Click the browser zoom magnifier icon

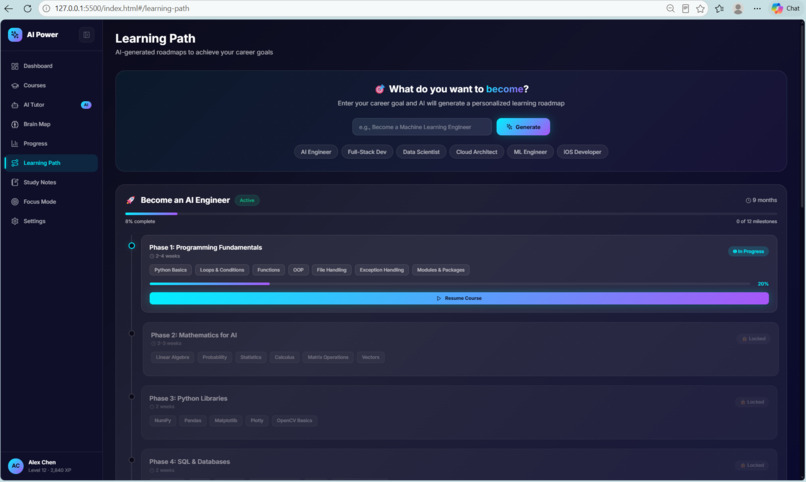(x=670, y=8)
